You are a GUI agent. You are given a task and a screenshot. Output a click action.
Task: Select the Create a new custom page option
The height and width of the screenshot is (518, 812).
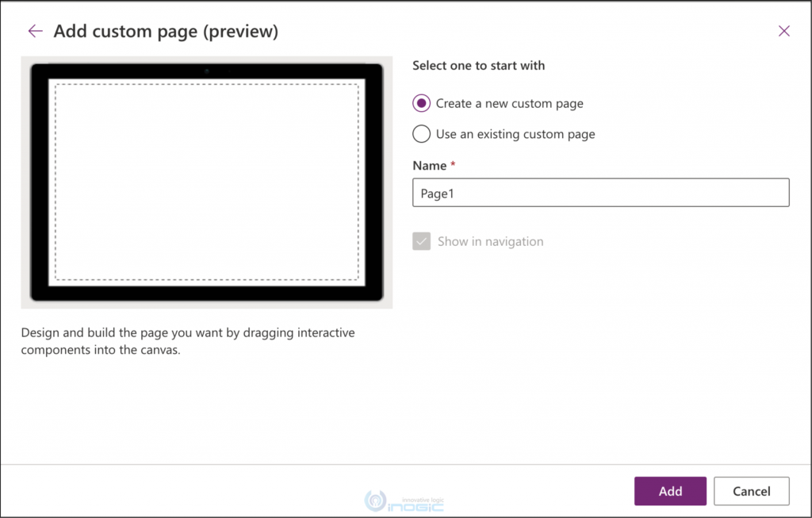(421, 103)
